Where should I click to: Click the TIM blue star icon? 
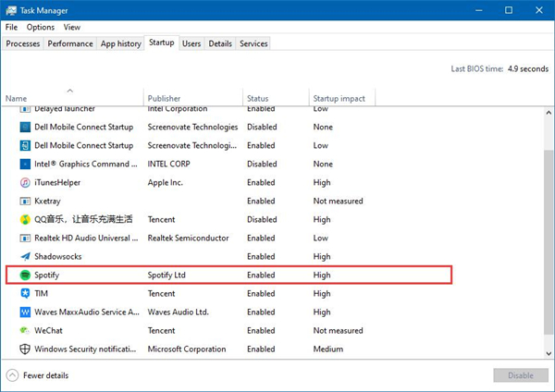[x=25, y=293]
